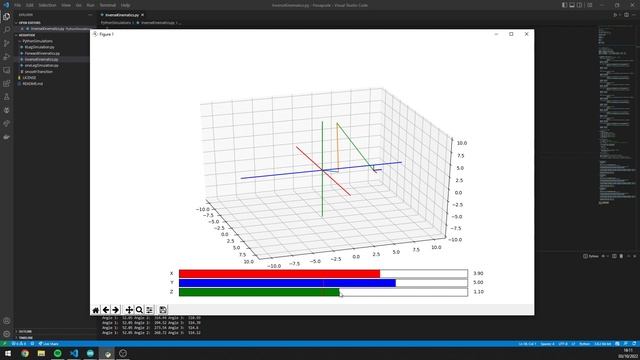Click the notifications bell in status bar
The height and width of the screenshot is (360, 640).
click(x=634, y=344)
